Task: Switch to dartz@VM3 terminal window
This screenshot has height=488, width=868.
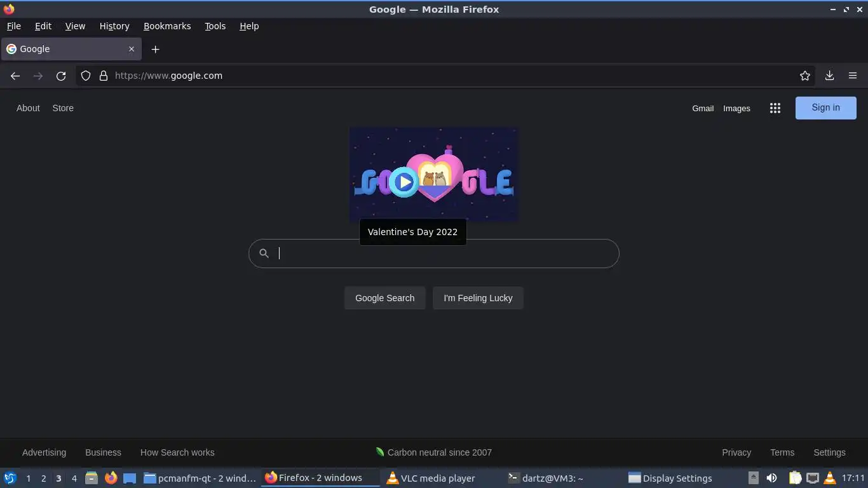Action: coord(563,478)
